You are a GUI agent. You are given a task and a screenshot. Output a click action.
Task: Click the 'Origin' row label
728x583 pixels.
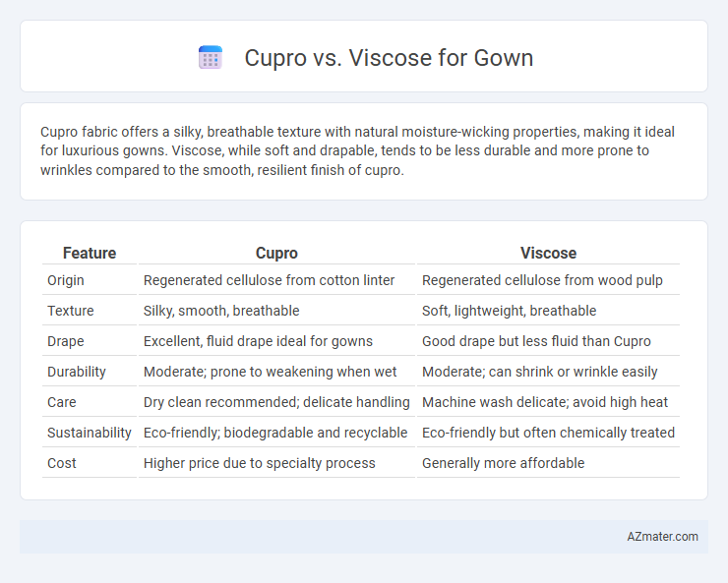[x=66, y=280]
